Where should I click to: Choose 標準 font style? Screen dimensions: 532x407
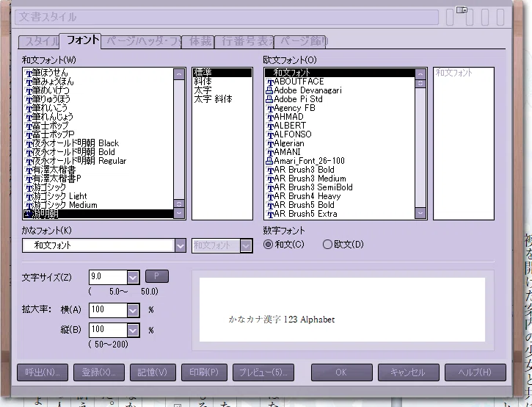click(222, 73)
